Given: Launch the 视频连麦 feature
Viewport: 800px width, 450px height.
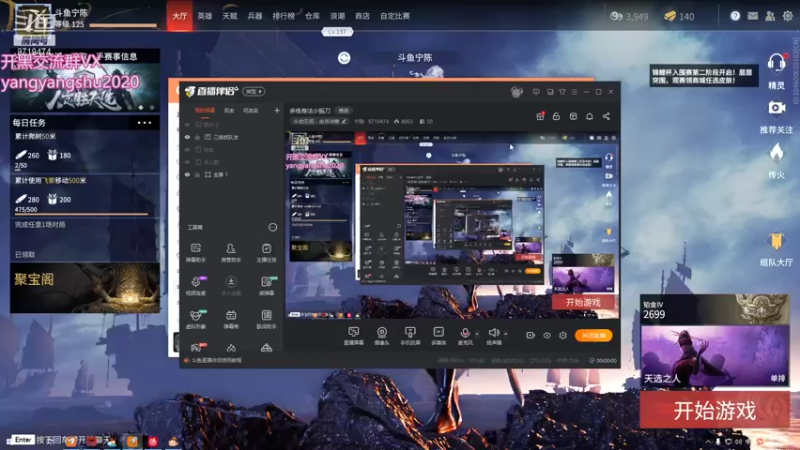Looking at the screenshot, I should tap(196, 286).
